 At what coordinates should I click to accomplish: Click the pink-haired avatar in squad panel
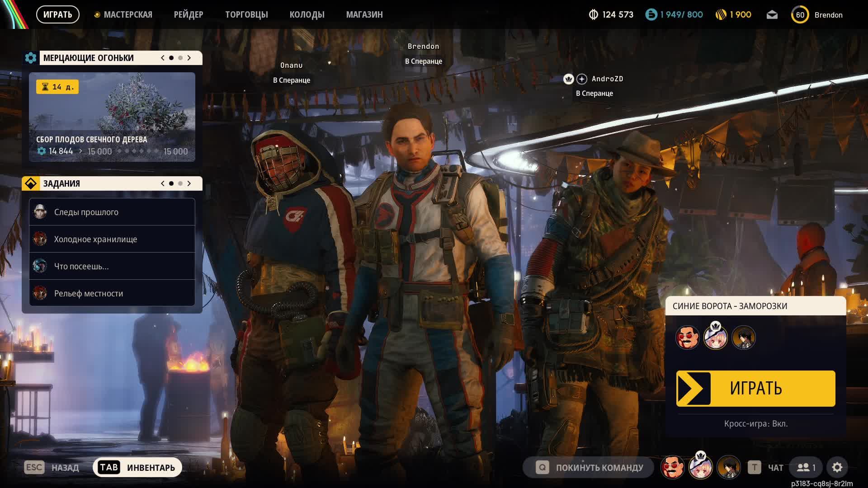pyautogui.click(x=715, y=338)
